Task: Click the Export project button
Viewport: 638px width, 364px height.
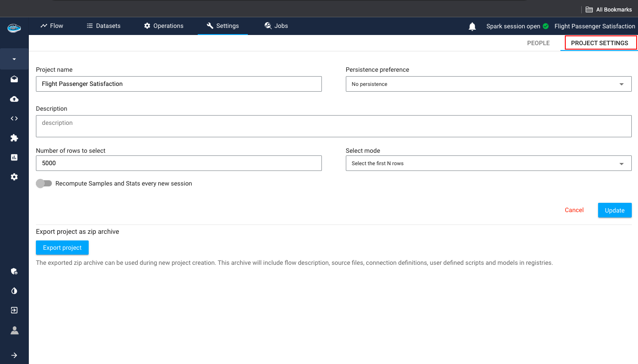Action: point(62,248)
